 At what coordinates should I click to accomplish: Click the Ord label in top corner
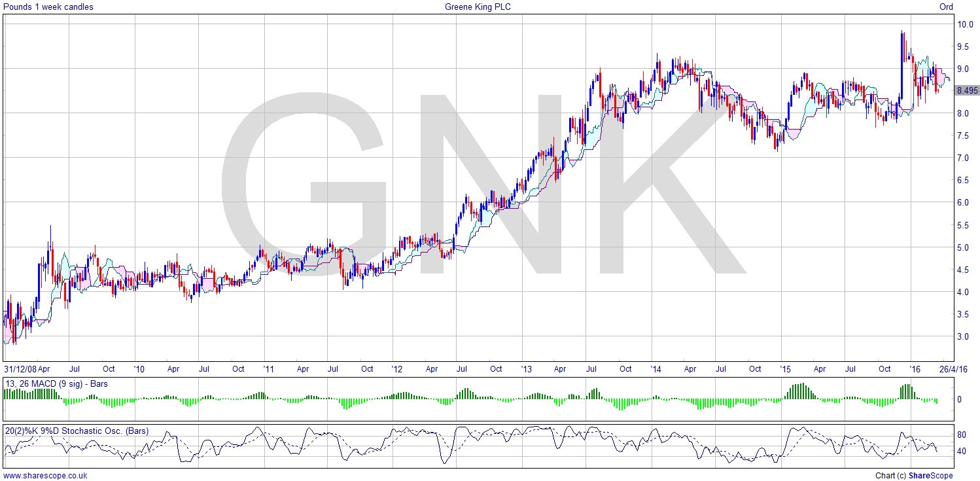pyautogui.click(x=946, y=7)
